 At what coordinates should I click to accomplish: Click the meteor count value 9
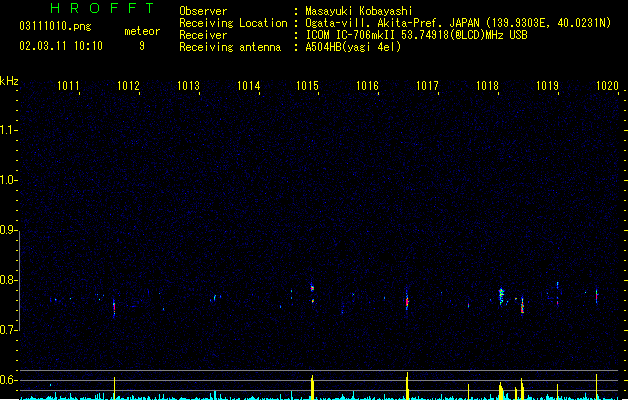[142, 46]
